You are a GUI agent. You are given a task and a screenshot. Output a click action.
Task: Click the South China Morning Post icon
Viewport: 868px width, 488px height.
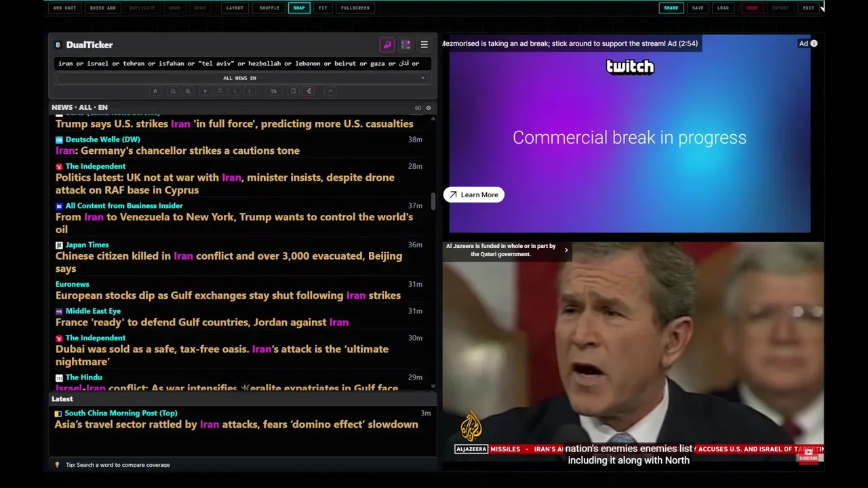tap(58, 413)
